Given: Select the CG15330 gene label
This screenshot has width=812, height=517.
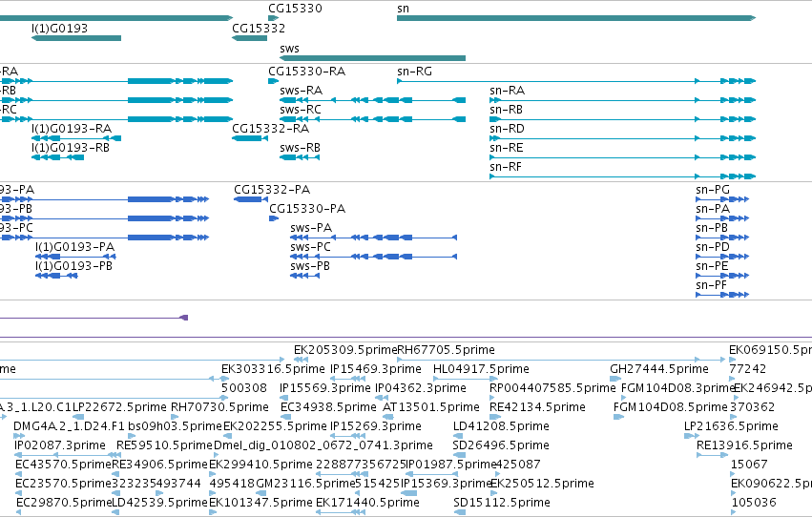Looking at the screenshot, I should 295,9.
